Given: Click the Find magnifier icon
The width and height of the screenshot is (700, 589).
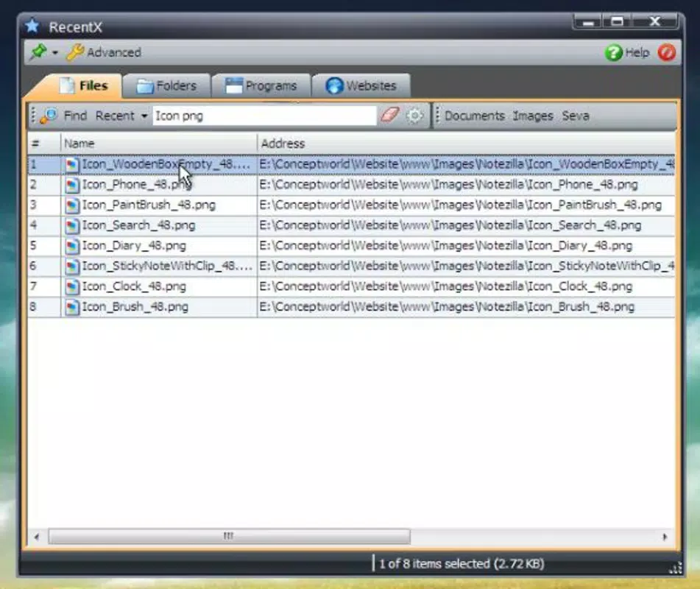Looking at the screenshot, I should click(49, 116).
